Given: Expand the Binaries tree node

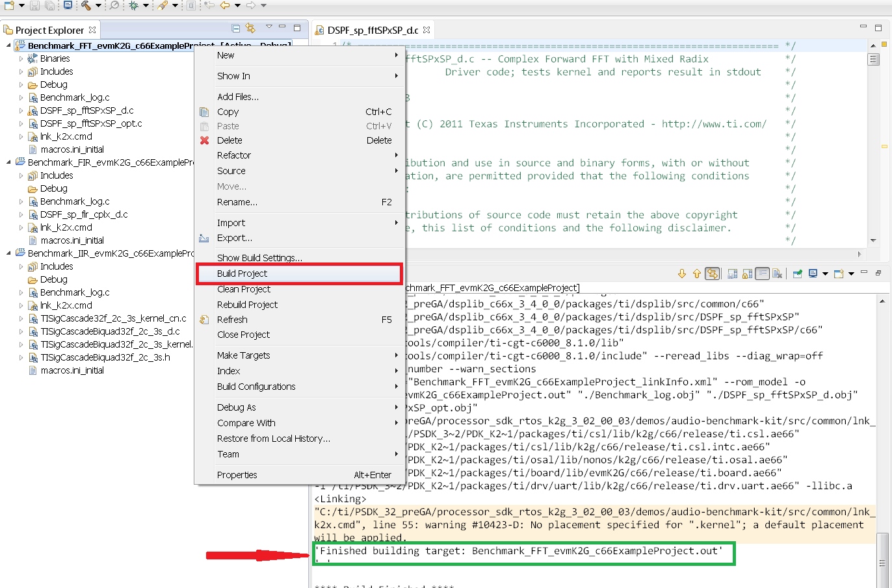Looking at the screenshot, I should coord(21,58).
